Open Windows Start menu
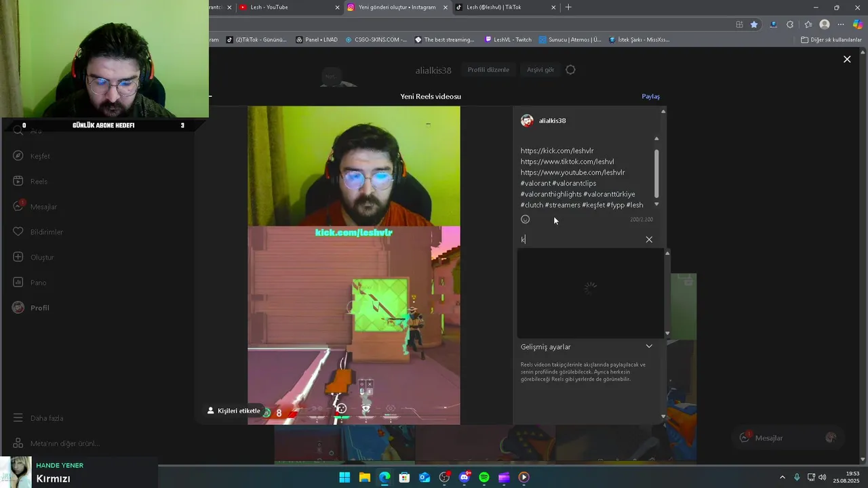The image size is (868, 488). coord(344,477)
